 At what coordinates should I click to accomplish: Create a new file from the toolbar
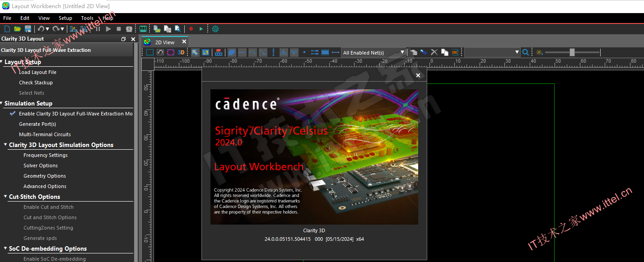(7, 29)
